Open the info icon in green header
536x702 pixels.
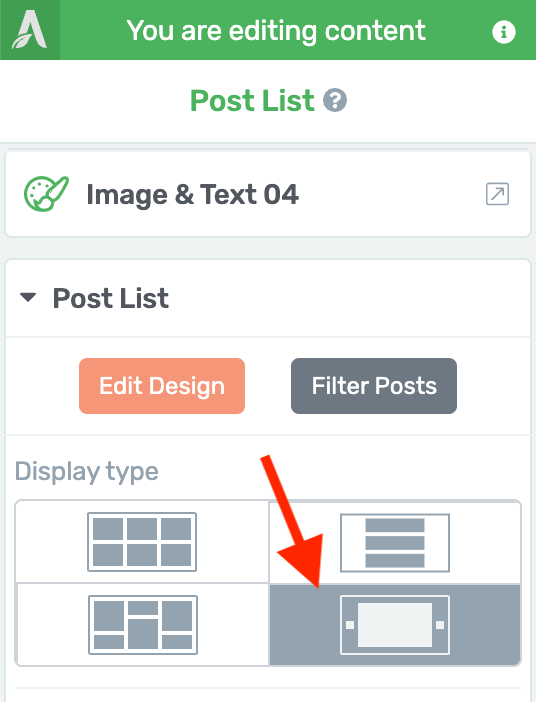coord(504,32)
